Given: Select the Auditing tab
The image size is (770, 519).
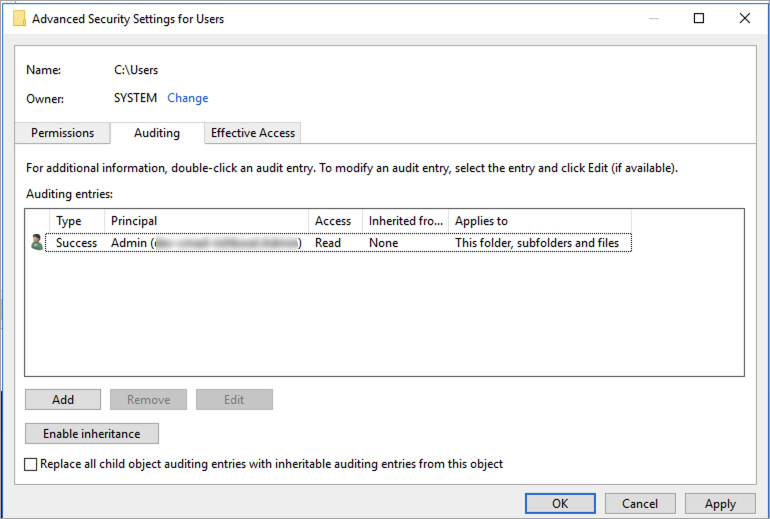Looking at the screenshot, I should tap(157, 133).
